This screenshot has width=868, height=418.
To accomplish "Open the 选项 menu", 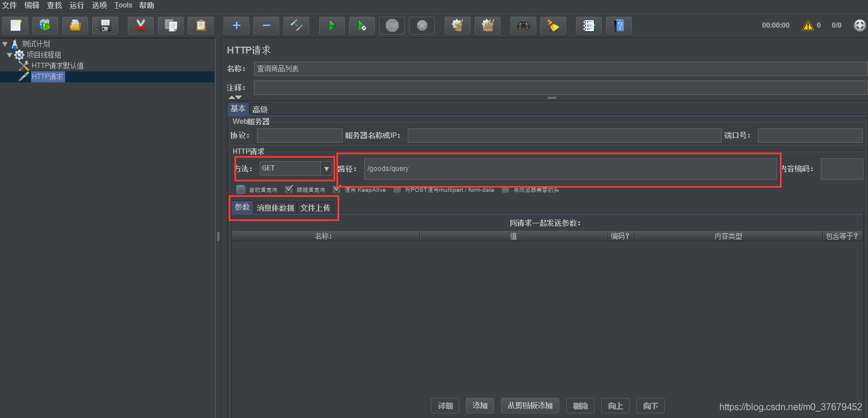I will pos(100,5).
